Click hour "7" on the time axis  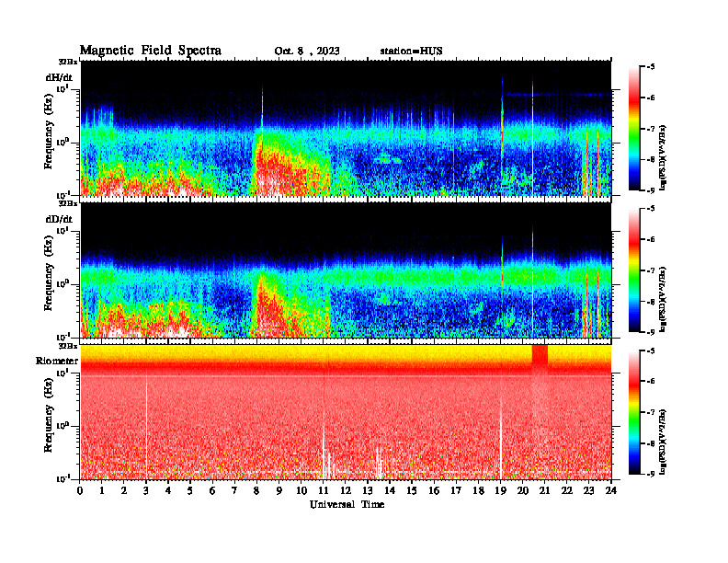click(x=234, y=490)
